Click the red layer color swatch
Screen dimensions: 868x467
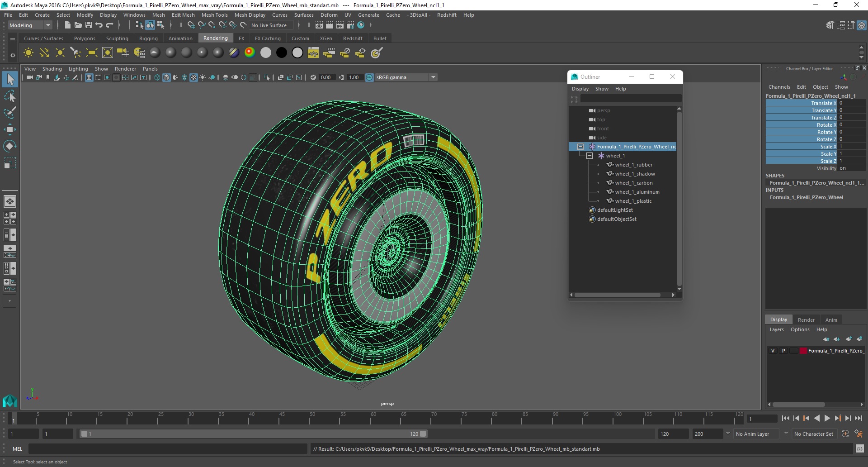click(x=803, y=351)
